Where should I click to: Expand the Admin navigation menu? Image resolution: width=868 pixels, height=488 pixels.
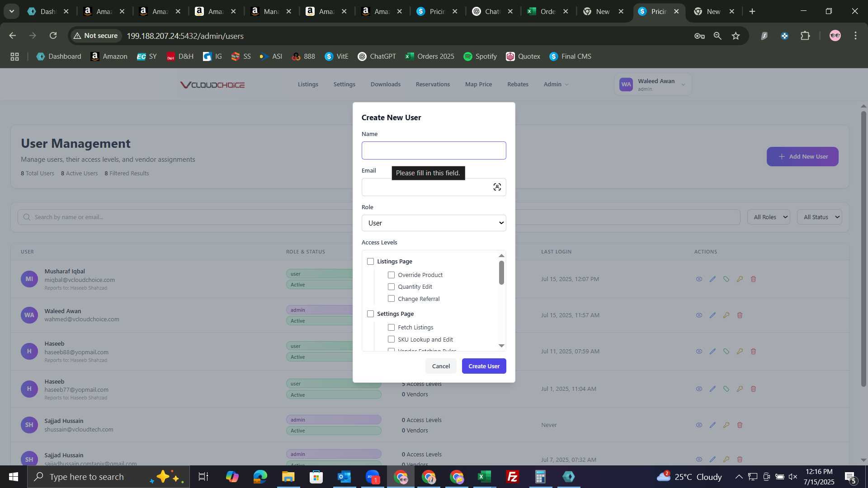[556, 84]
